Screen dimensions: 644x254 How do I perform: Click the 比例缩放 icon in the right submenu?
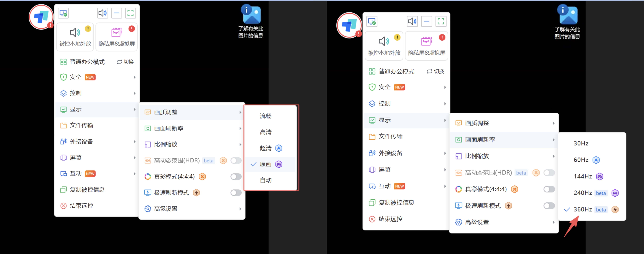459,156
